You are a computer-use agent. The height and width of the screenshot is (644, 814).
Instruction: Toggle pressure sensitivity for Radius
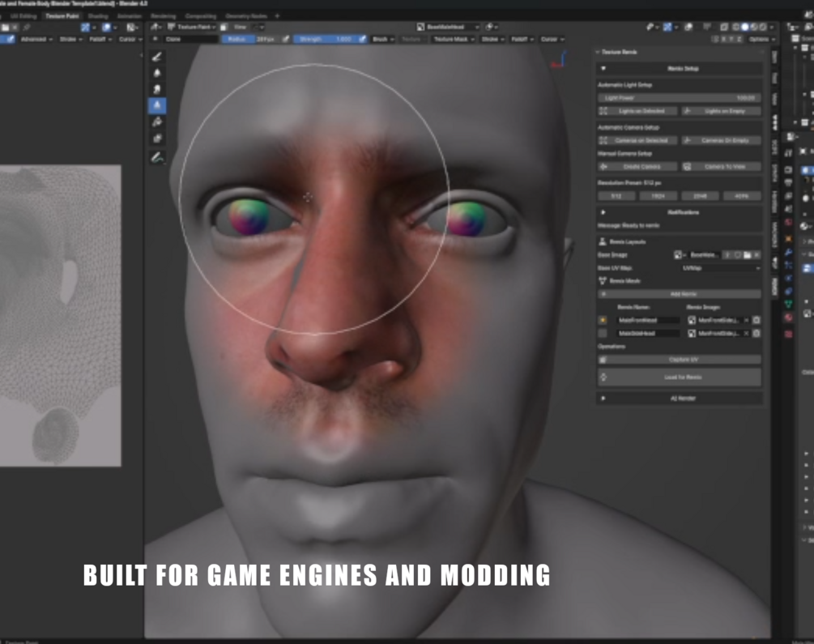[286, 39]
